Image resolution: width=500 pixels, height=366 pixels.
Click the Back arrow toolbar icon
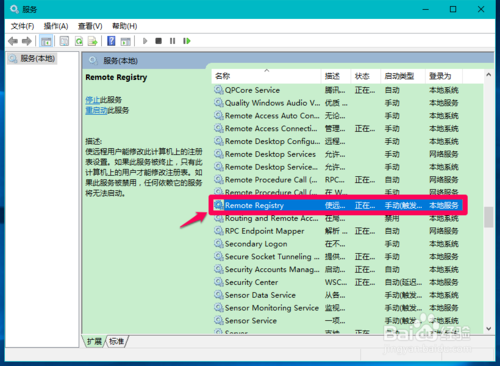click(13, 41)
